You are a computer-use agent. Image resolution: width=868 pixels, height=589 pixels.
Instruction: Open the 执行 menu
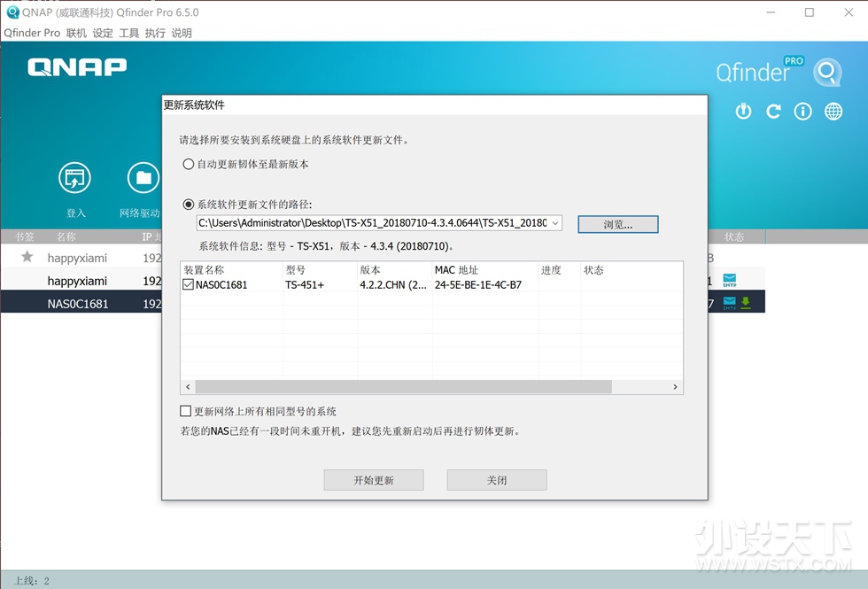tap(155, 33)
